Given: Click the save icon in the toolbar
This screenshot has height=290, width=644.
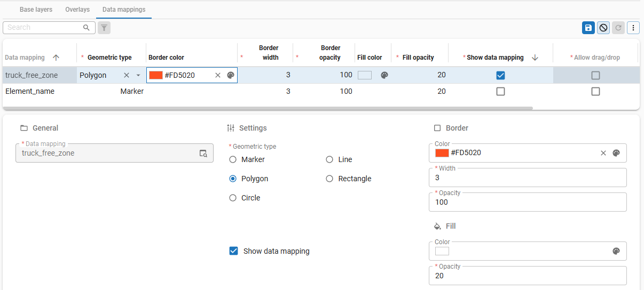Looking at the screenshot, I should [x=588, y=28].
